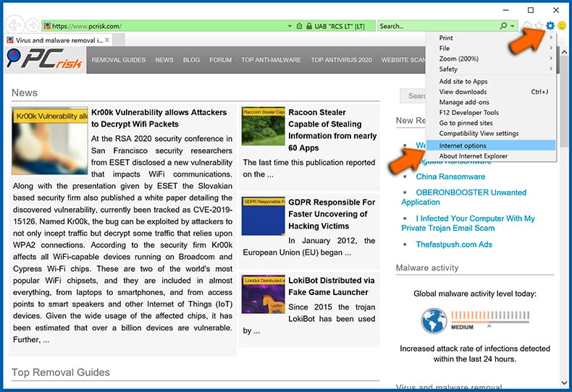
Task: Open the search provider dropdown arrow
Action: click(x=513, y=26)
